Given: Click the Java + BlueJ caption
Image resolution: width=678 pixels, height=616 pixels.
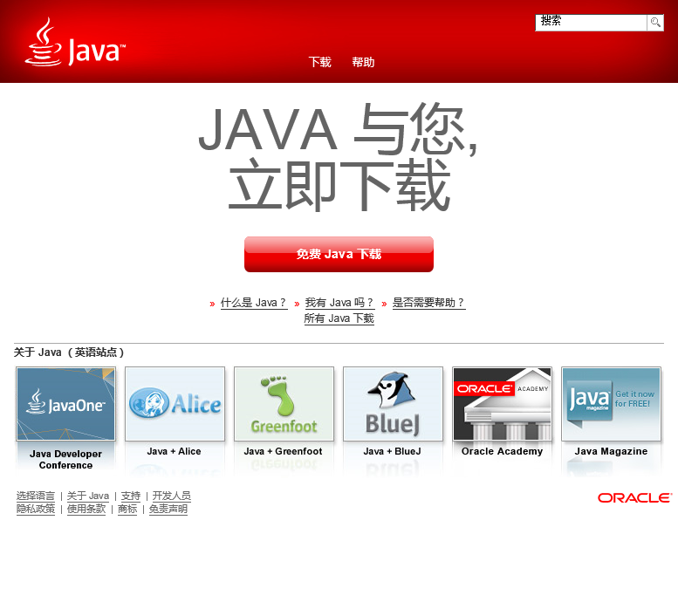Looking at the screenshot, I should [392, 451].
